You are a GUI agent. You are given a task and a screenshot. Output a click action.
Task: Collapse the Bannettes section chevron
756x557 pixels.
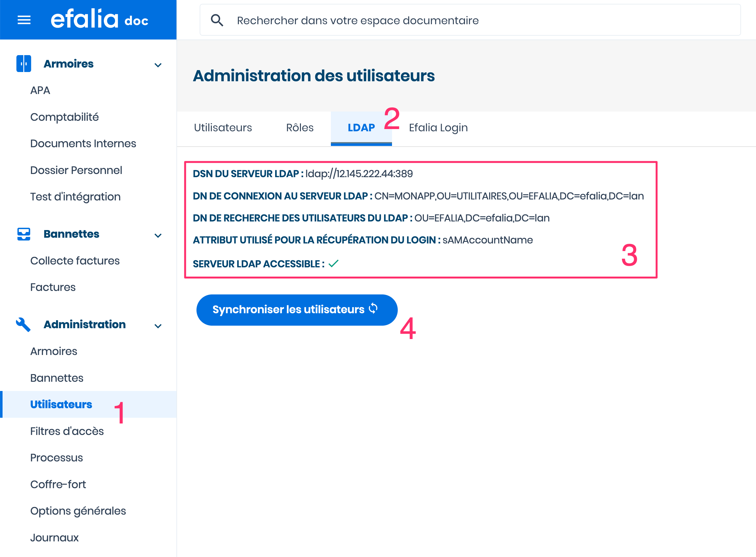pyautogui.click(x=158, y=235)
